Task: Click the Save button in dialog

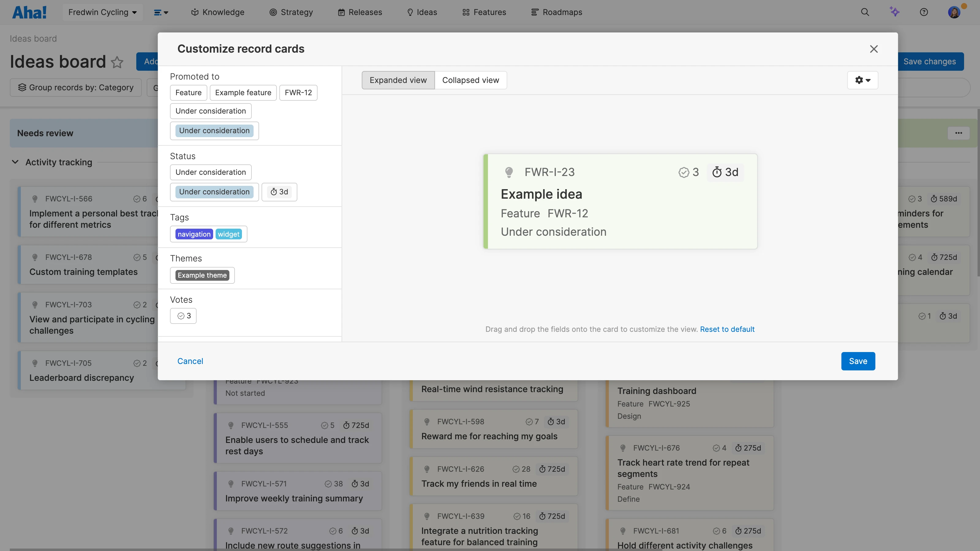Action: 858,361
